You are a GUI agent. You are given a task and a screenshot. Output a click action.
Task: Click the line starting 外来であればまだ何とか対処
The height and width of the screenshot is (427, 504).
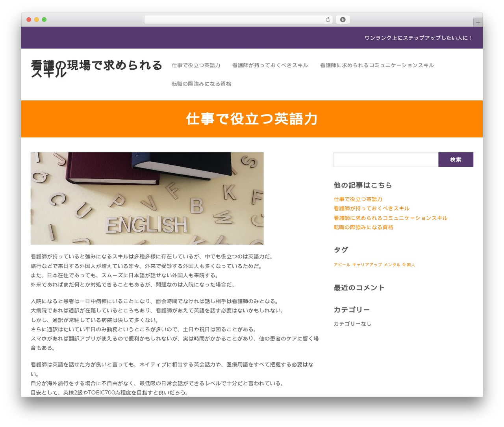point(133,285)
